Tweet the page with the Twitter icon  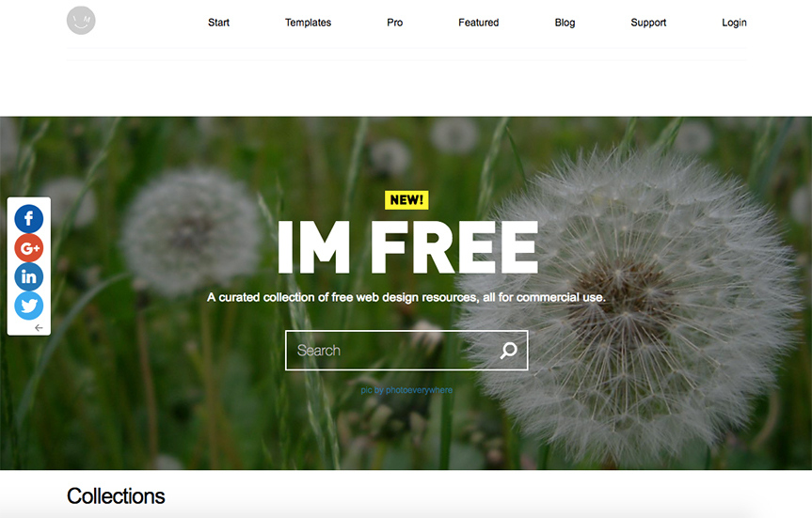click(x=29, y=306)
